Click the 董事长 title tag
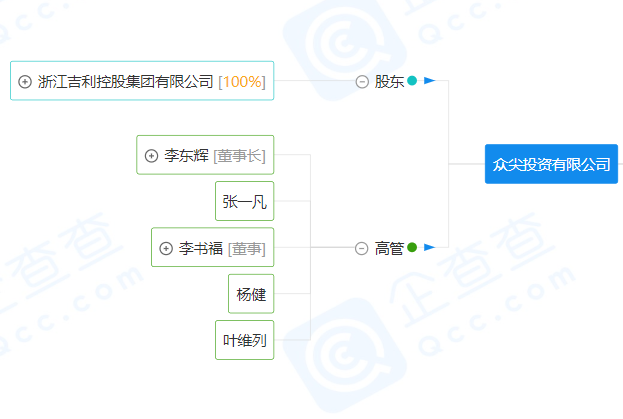 (239, 155)
